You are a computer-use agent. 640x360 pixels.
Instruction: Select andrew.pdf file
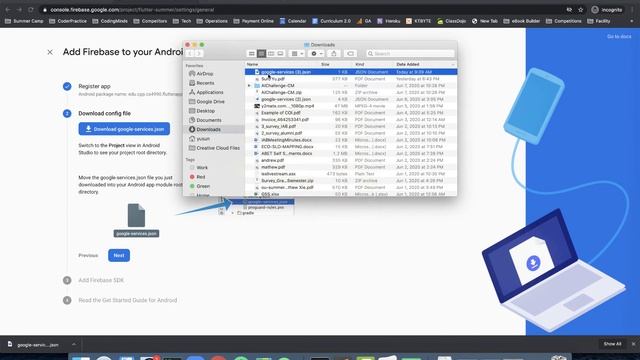351,160
